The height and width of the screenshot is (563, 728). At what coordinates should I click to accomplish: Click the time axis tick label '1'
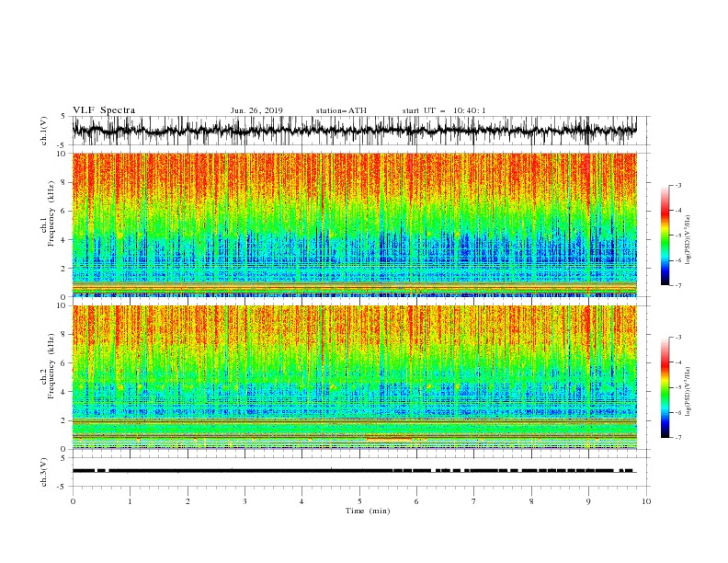(130, 501)
